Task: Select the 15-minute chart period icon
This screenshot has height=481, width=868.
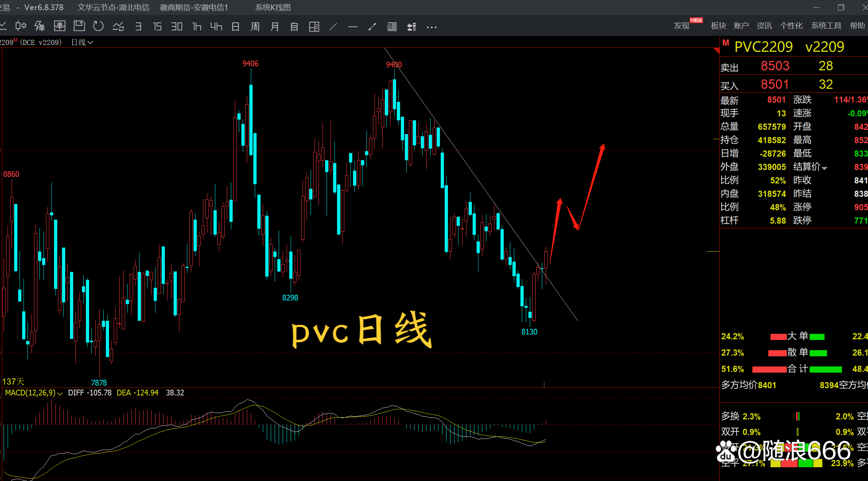Action: (x=157, y=26)
